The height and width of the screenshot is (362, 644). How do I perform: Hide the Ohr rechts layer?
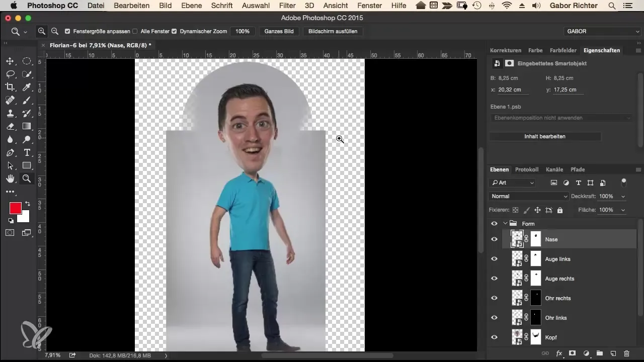(494, 298)
